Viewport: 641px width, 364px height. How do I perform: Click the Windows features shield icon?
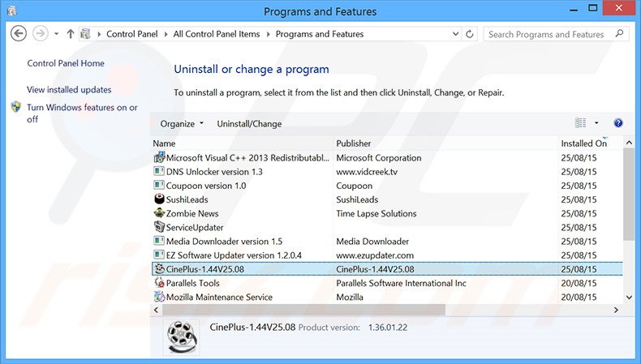click(16, 107)
